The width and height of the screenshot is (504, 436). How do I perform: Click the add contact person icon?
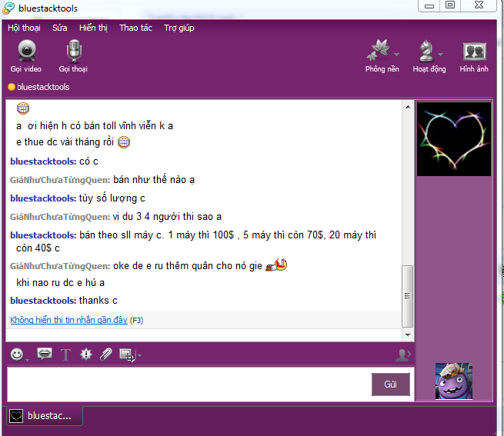coord(402,355)
